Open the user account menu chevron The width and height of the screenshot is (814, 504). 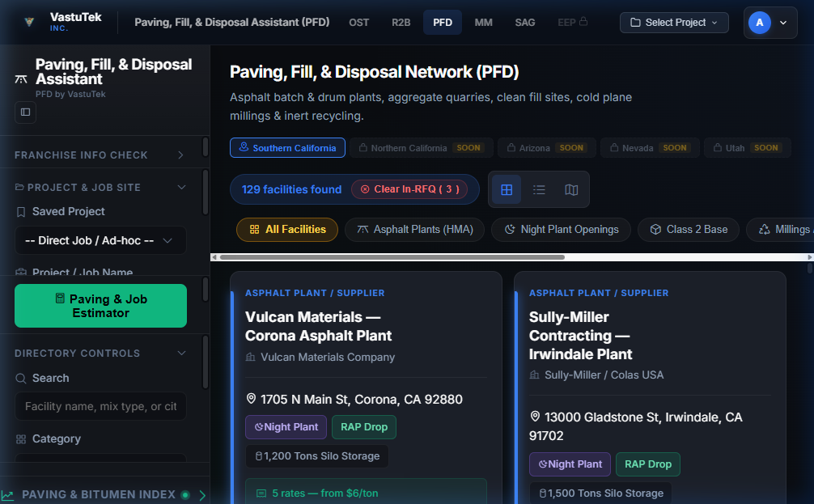783,23
